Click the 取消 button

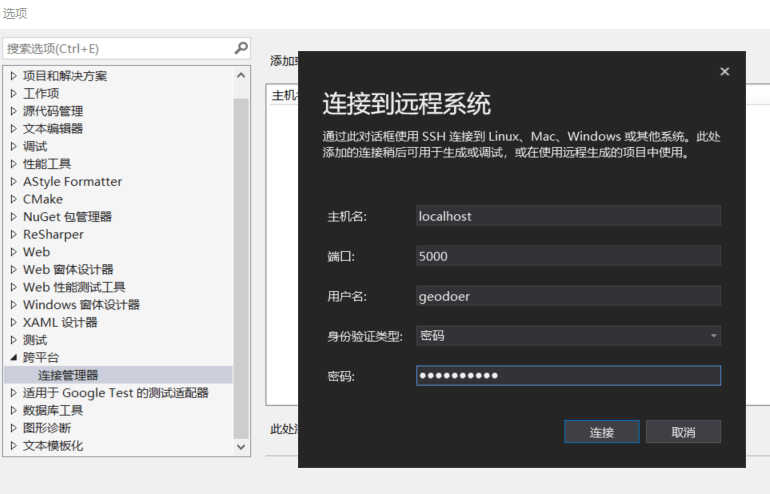(x=683, y=432)
